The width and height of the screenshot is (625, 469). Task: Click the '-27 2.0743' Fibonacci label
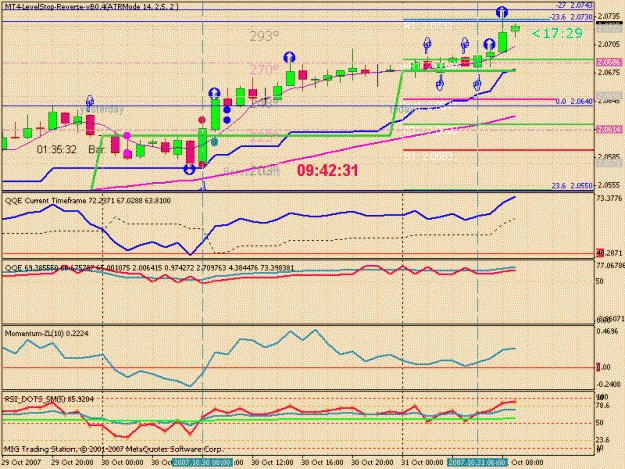coord(574,5)
